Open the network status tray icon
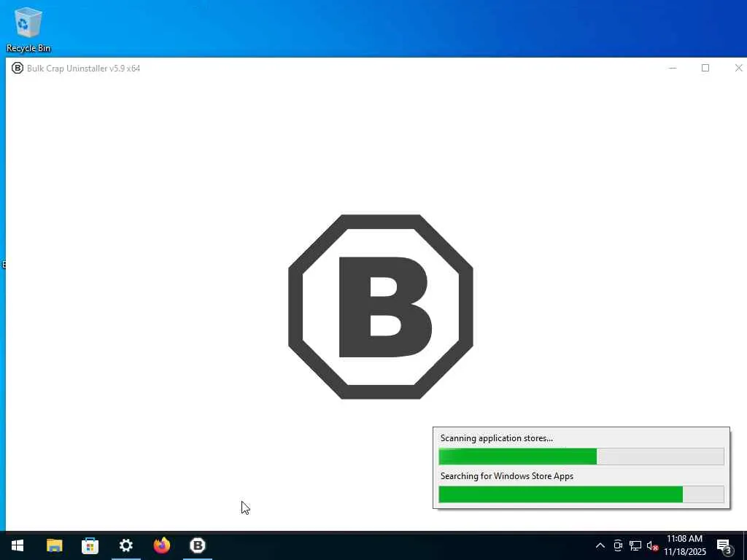Screen dimensions: 747x560 pos(635,545)
